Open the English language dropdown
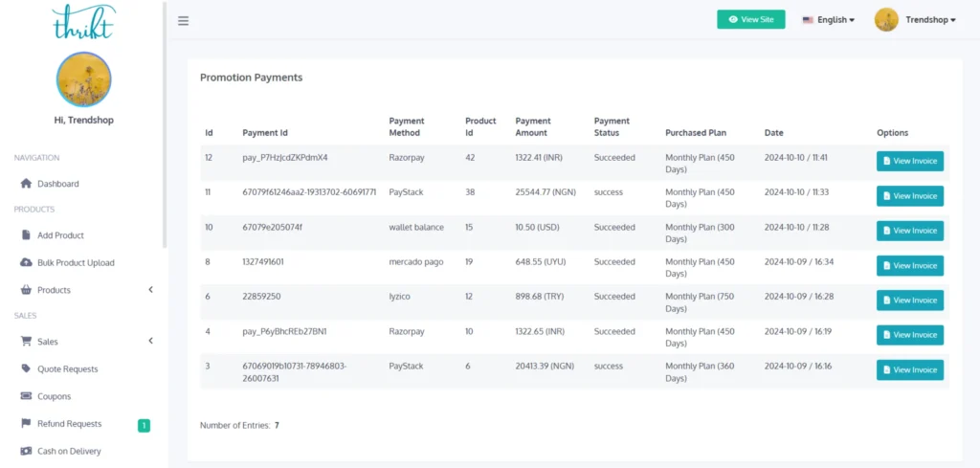The image size is (980, 468). tap(829, 20)
